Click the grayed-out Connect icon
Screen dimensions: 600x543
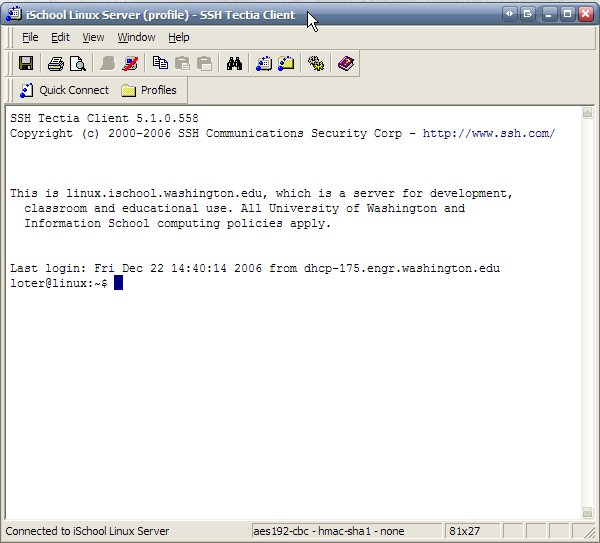click(x=108, y=64)
